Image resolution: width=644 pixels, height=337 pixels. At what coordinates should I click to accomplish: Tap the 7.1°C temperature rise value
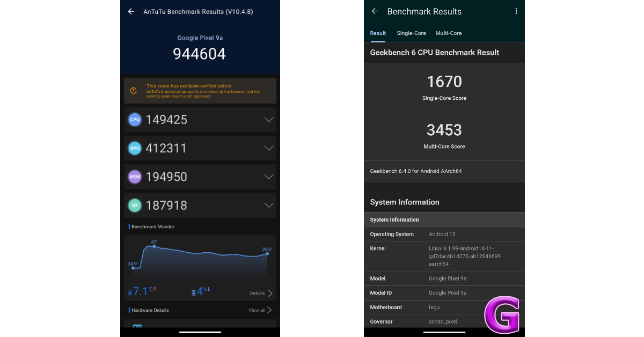[144, 292]
